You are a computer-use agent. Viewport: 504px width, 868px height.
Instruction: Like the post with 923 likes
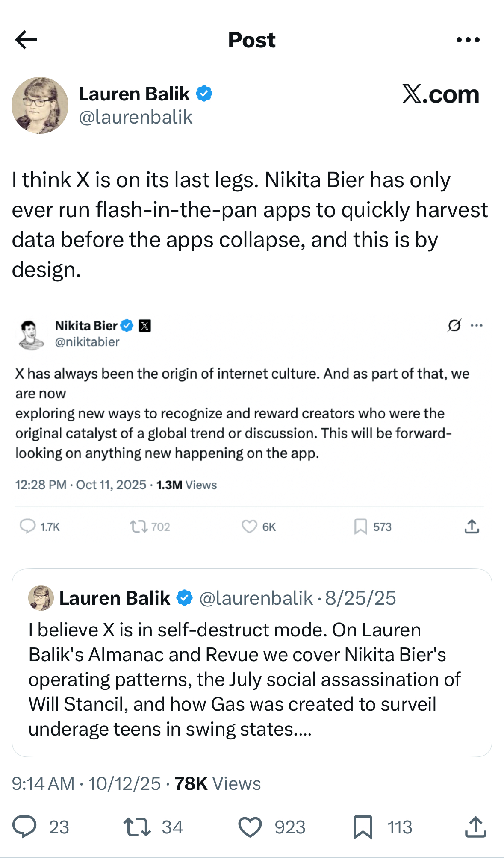[x=250, y=827]
